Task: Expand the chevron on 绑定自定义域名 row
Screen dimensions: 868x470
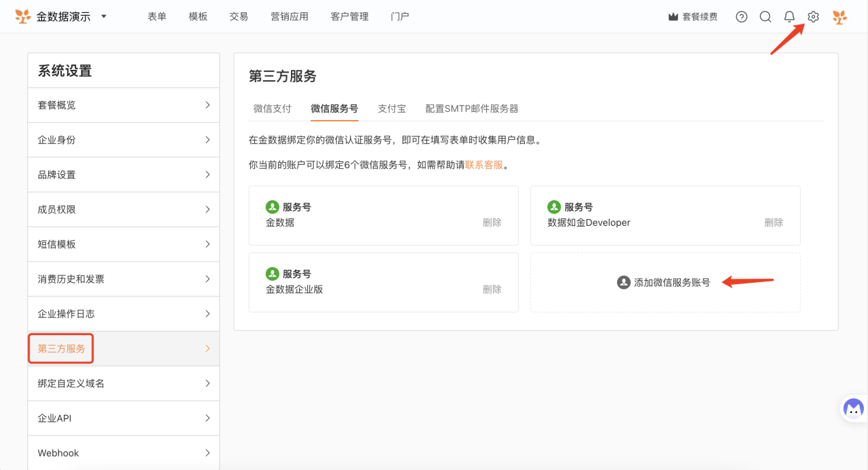Action: tap(208, 383)
